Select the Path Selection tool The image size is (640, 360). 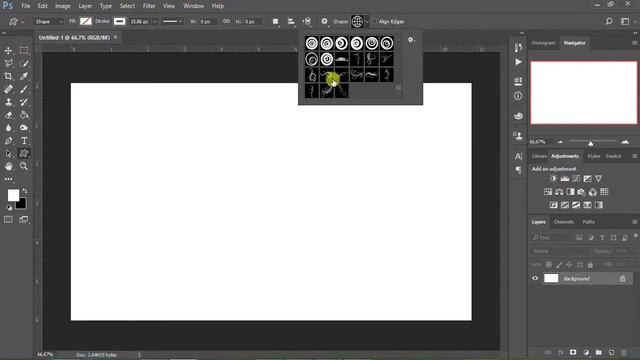tap(8, 153)
